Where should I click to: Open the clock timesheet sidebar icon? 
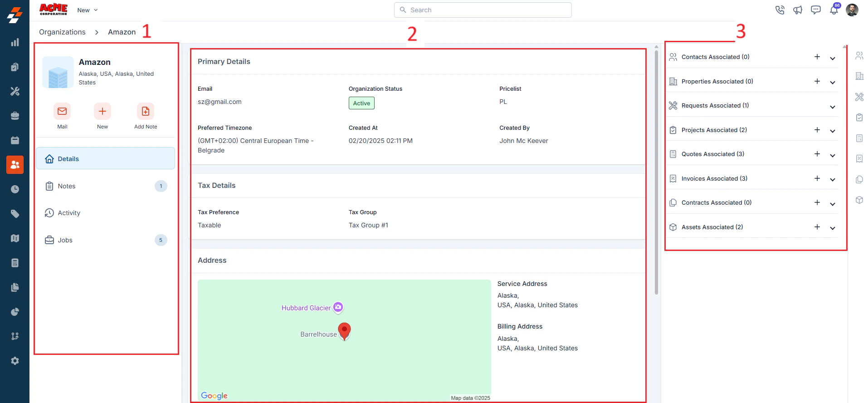15,189
